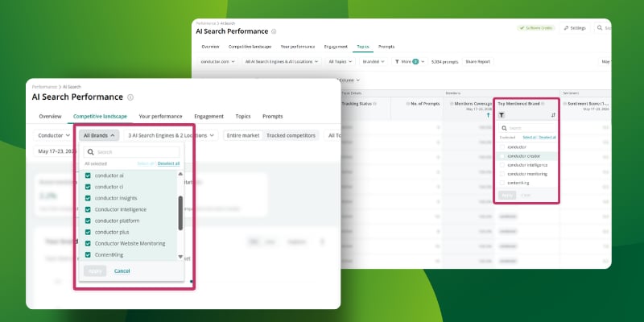644x322 pixels.
Task: Click the search magnifier icon in All Brands dropdown
Action: [91, 152]
